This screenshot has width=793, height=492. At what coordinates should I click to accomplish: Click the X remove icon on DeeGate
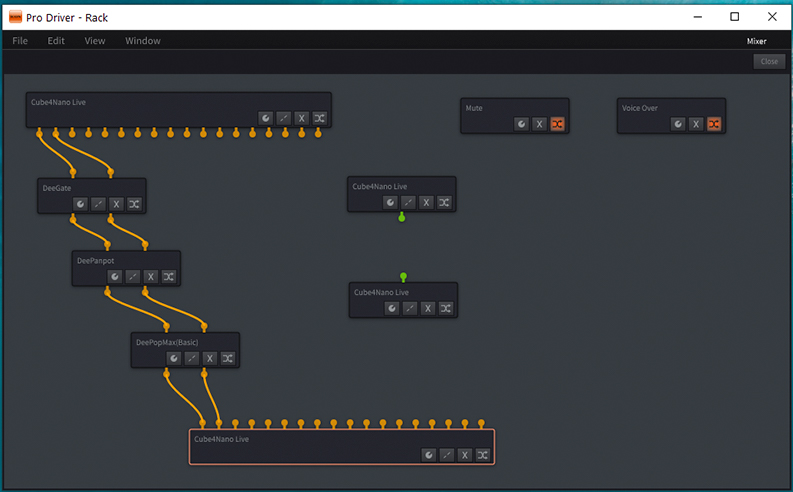pos(116,204)
